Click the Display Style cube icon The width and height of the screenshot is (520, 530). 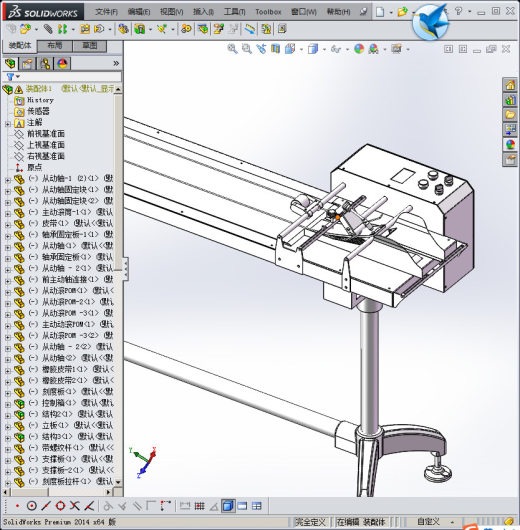(313, 49)
